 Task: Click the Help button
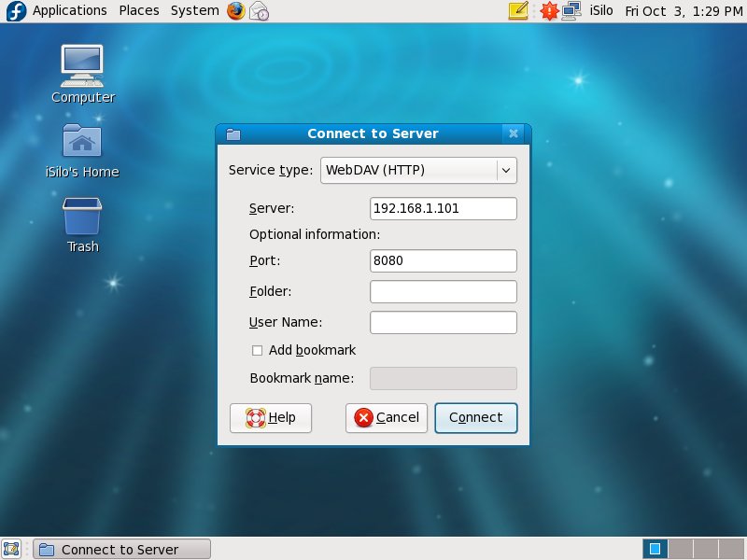271,417
